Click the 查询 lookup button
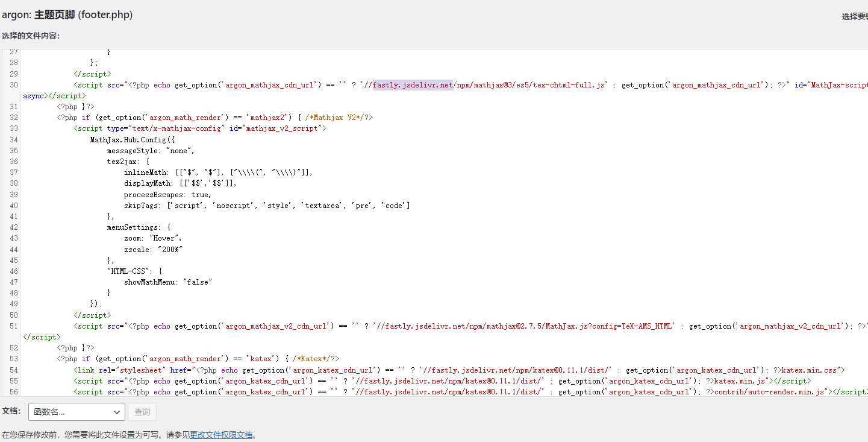The height and width of the screenshot is (442, 868). coord(142,412)
